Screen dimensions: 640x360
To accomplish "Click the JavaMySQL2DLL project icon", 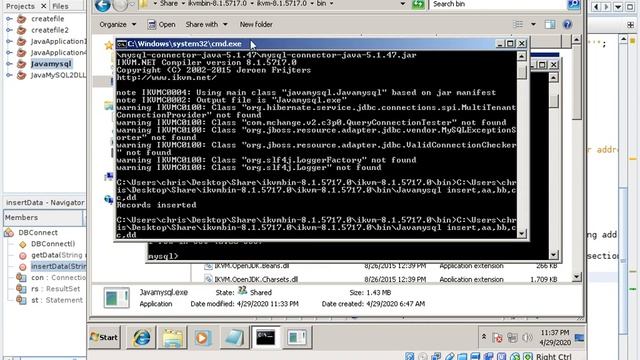I will [x=22, y=75].
